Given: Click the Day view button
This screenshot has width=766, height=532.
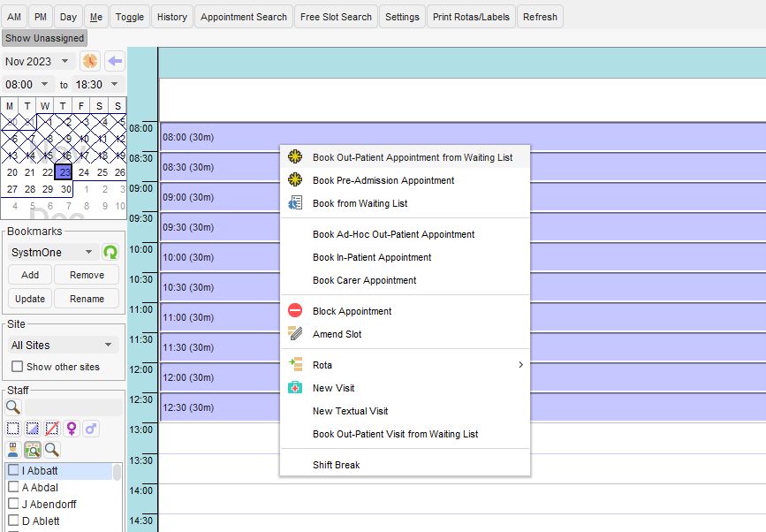Looking at the screenshot, I should pyautogui.click(x=68, y=17).
